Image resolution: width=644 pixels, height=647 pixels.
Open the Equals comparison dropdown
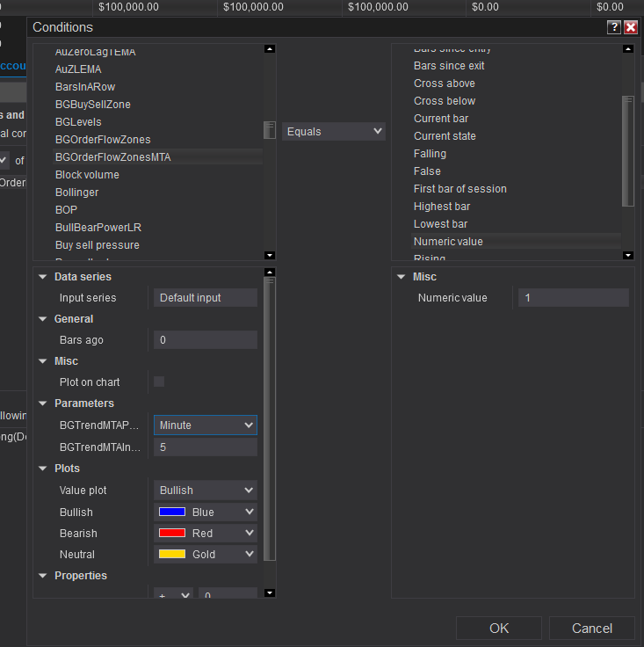[x=334, y=132]
